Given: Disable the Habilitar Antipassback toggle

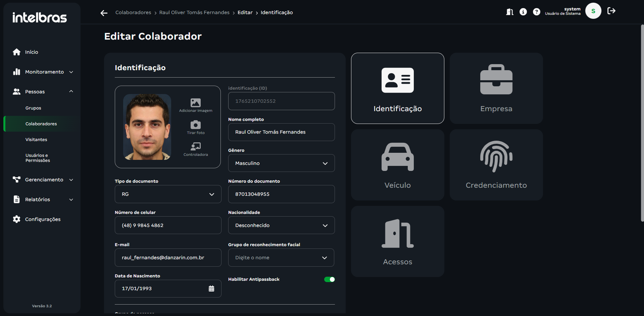Looking at the screenshot, I should coord(329,279).
